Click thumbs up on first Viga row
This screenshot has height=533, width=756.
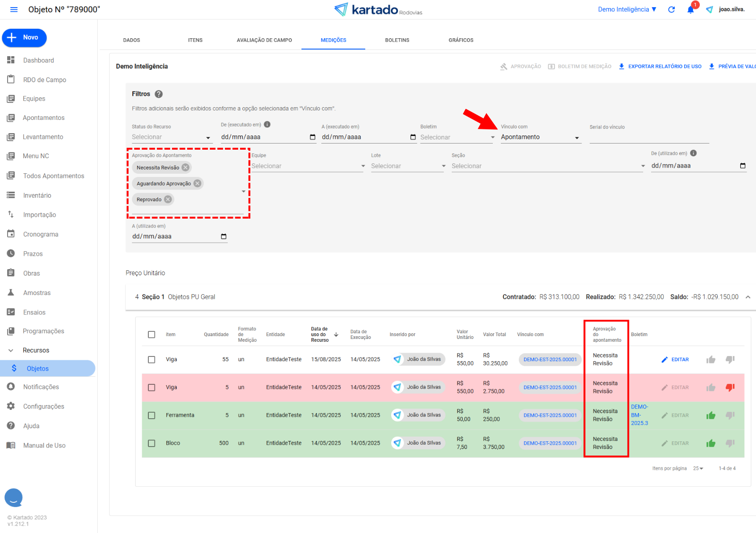tap(711, 360)
